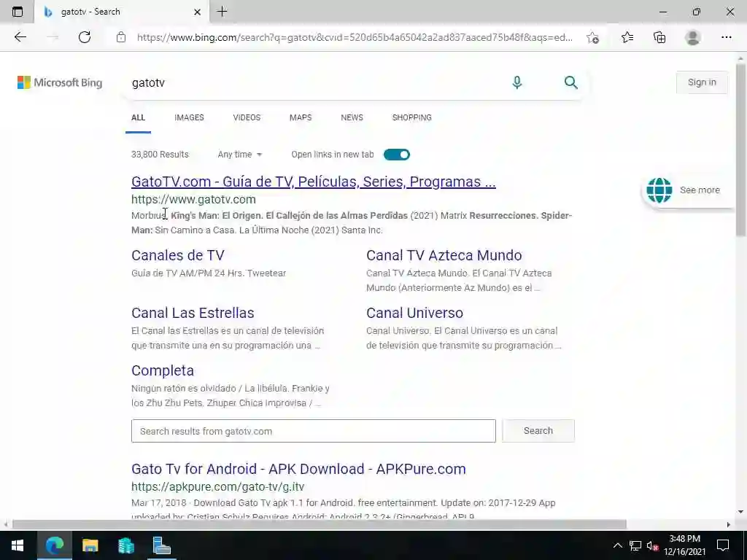
Task: Open Gato Tv for Android APKPure result
Action: (298, 469)
